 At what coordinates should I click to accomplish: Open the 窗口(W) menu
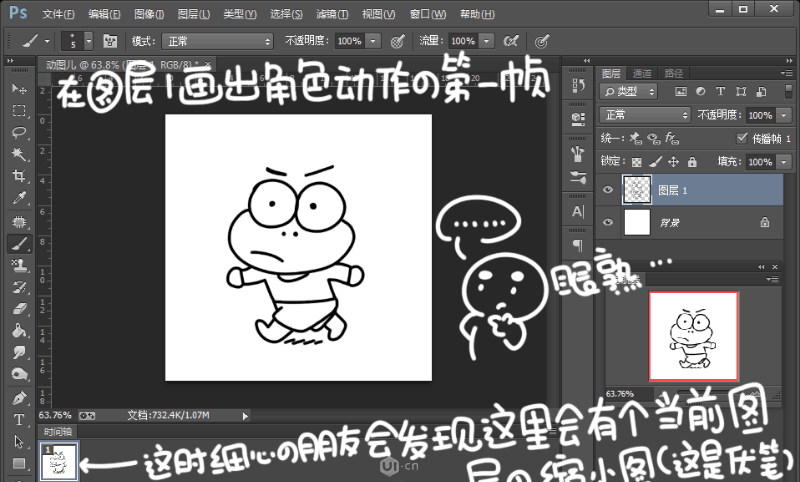click(428, 14)
